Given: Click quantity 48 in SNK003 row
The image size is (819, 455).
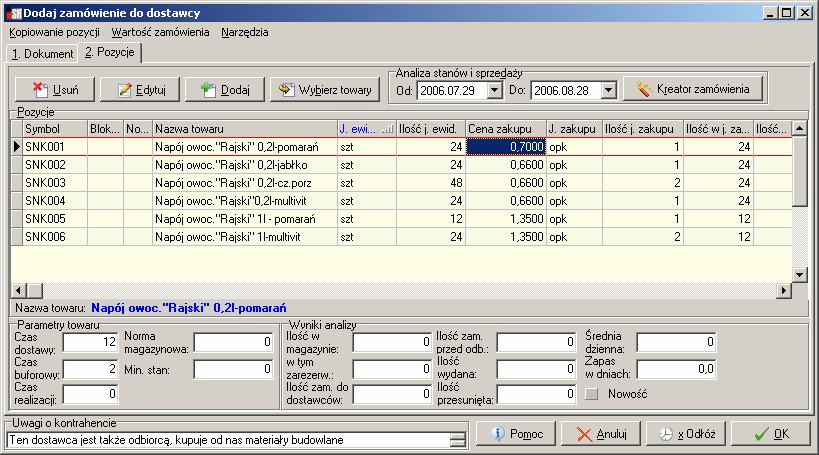Looking at the screenshot, I should (430, 183).
